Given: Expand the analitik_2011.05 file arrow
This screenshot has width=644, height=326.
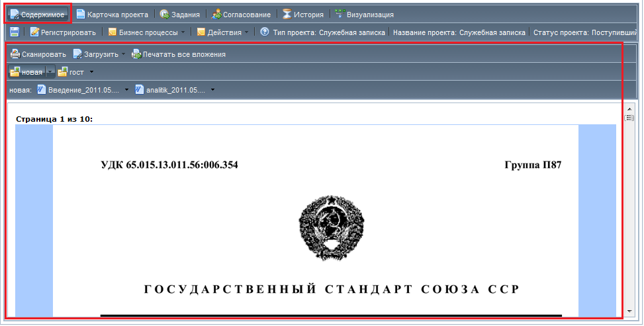Looking at the screenshot, I should 212,89.
